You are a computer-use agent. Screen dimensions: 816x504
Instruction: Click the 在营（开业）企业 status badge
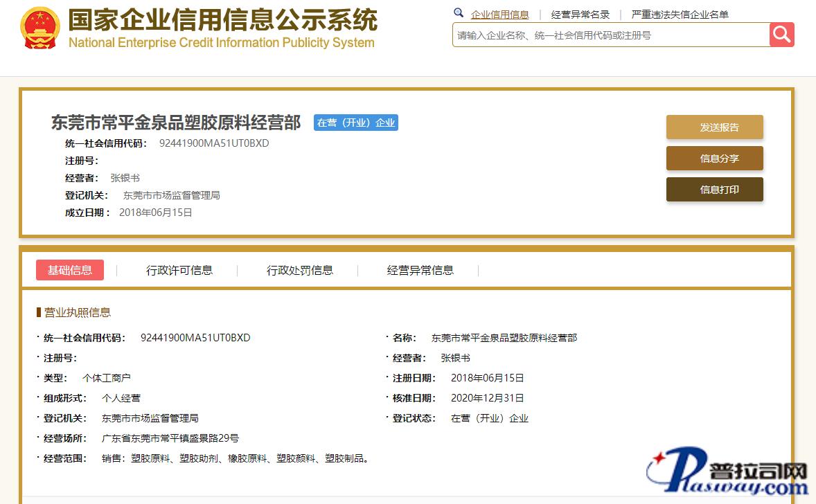point(356,123)
